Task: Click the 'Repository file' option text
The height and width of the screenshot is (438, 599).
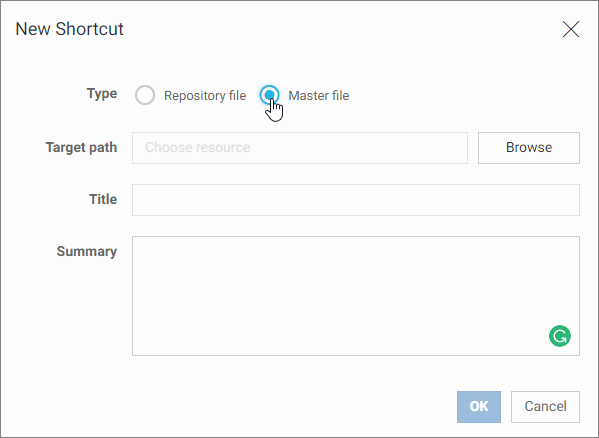Action: (205, 95)
